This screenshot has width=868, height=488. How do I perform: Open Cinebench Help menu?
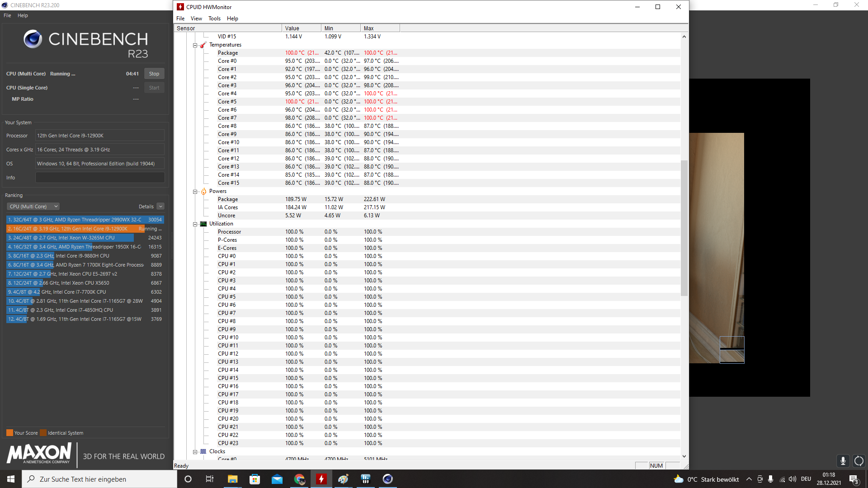pos(23,15)
